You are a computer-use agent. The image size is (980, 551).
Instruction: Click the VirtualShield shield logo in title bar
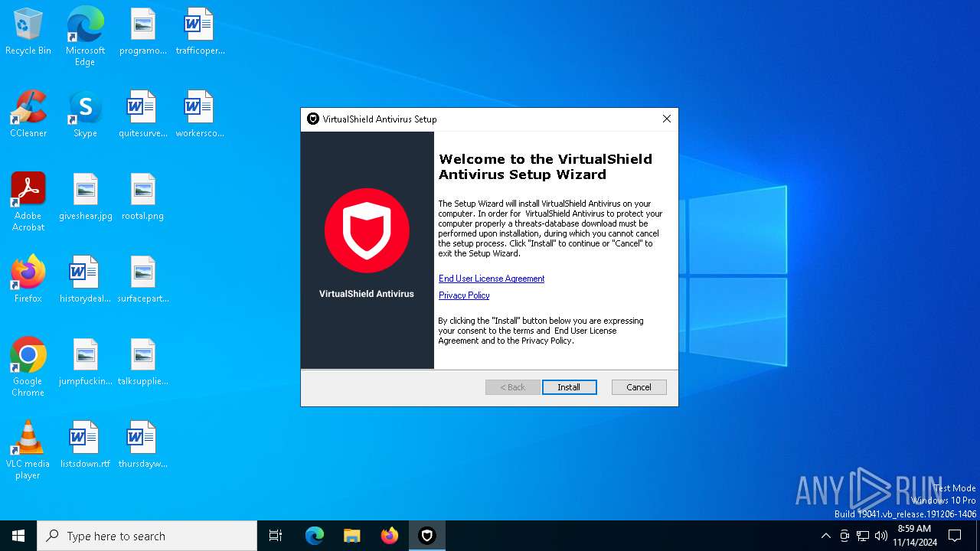pos(312,119)
